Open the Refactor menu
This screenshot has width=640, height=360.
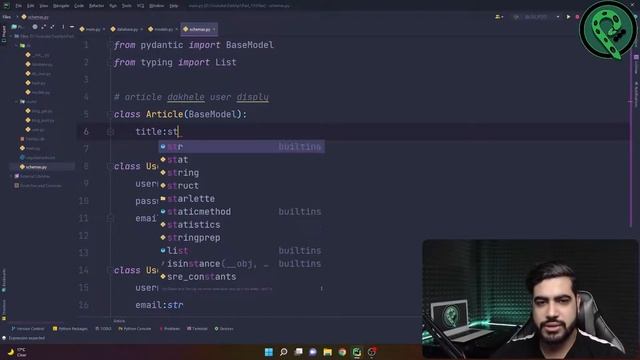97,6
